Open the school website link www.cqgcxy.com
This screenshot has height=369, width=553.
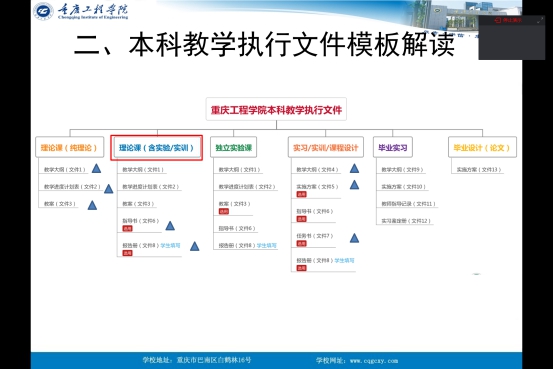point(374,361)
